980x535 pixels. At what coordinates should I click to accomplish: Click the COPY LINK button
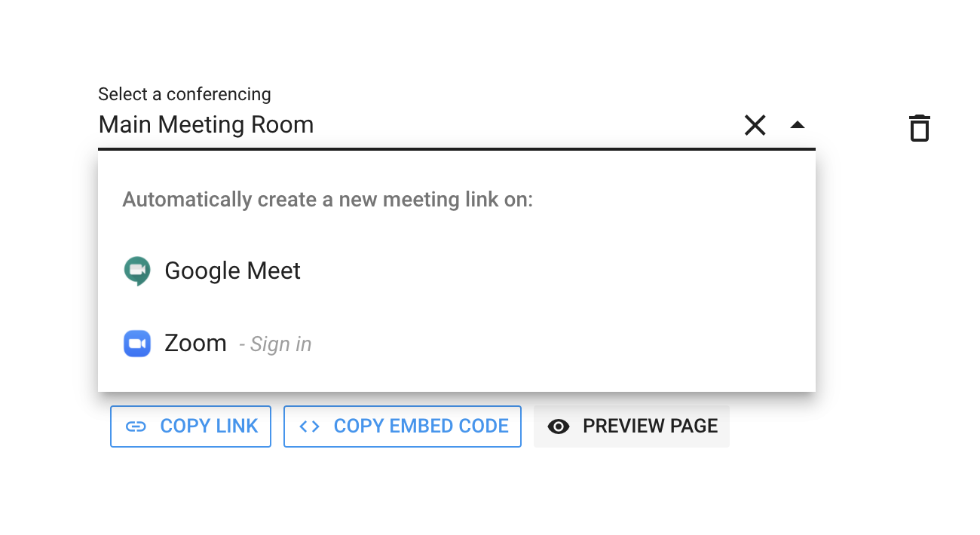coord(191,426)
